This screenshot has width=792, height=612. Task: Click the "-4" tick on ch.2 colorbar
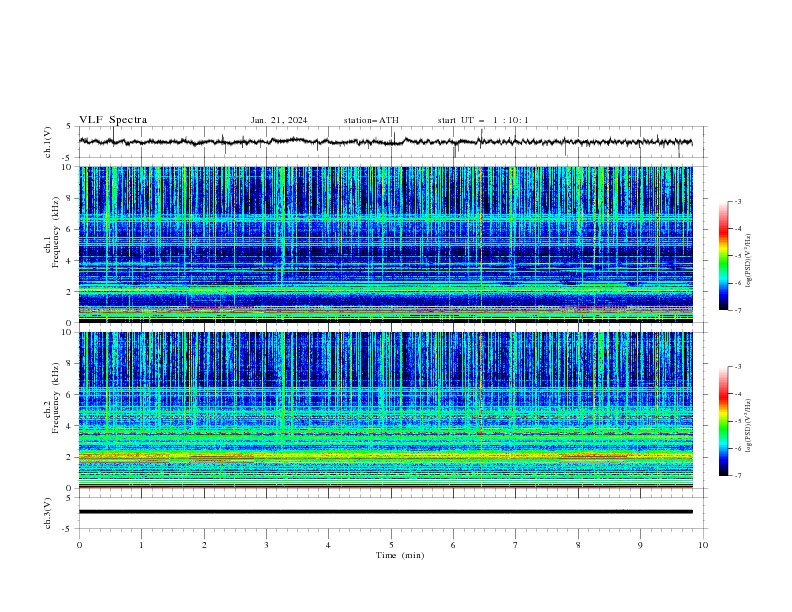(737, 394)
